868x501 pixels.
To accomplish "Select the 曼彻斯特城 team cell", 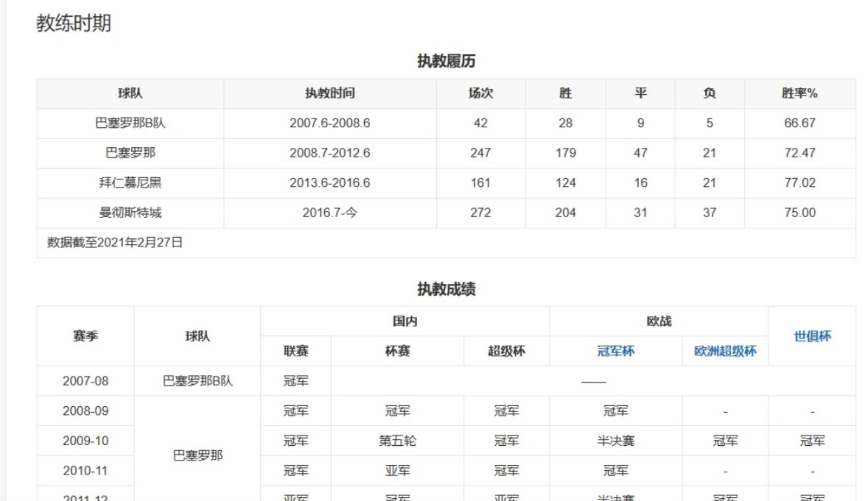I will 130,213.
